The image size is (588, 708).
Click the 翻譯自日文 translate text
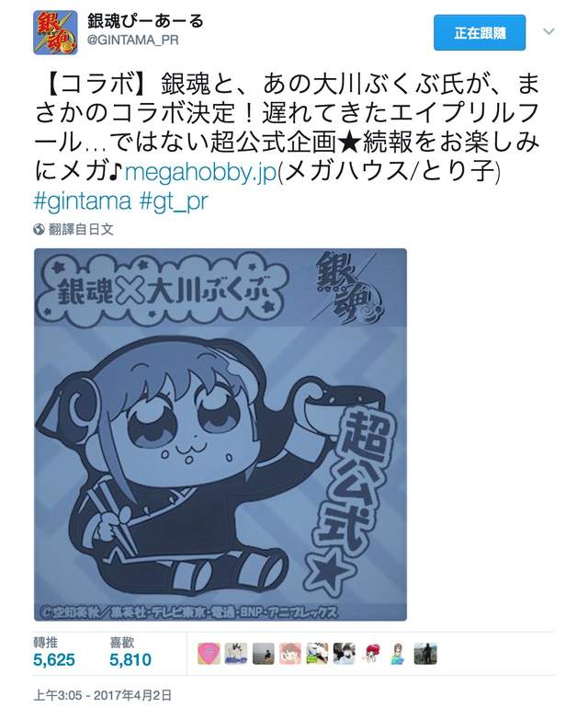click(81, 229)
